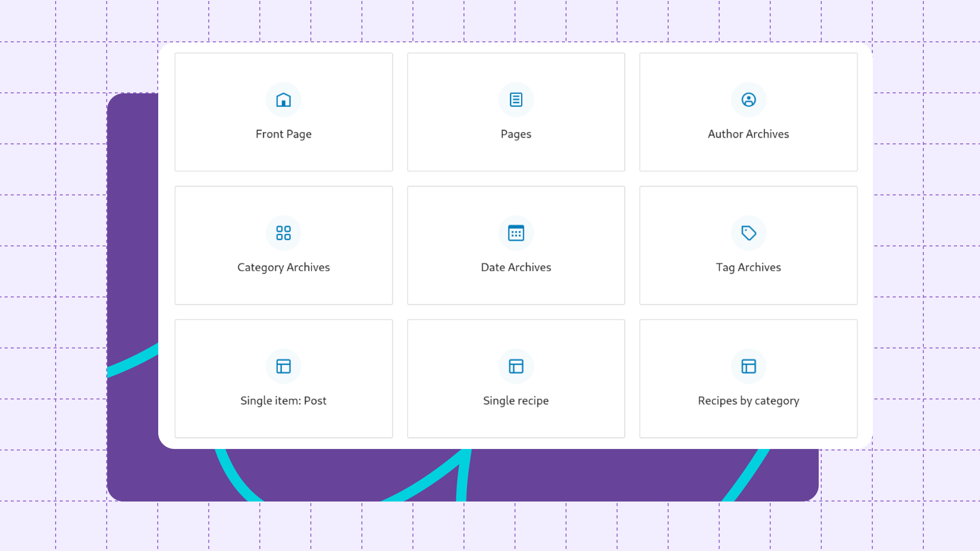Open the Tag Archives template
Image resolution: width=980 pixels, height=551 pixels.
click(x=748, y=245)
